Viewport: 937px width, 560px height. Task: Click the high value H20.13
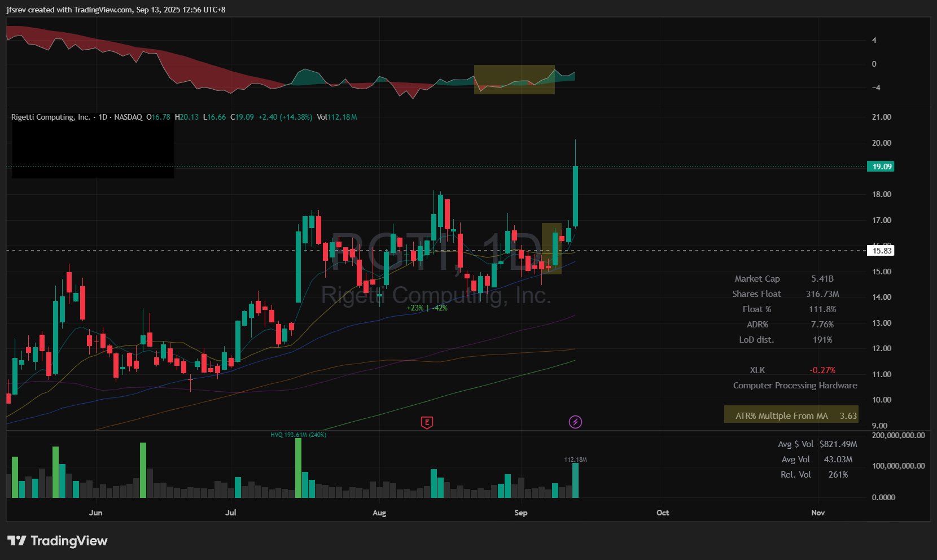coord(187,117)
